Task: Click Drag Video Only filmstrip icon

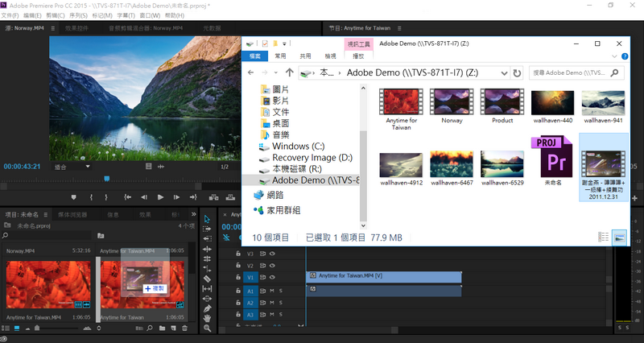Action: click(x=149, y=167)
